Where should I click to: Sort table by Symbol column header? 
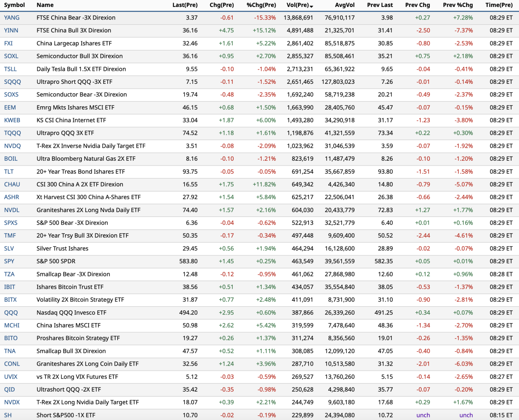tap(14, 5)
